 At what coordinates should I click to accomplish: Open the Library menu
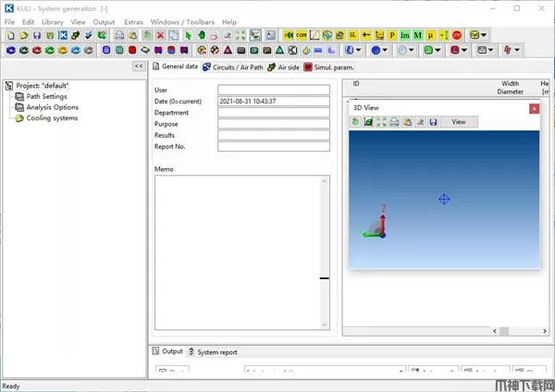[x=52, y=21]
